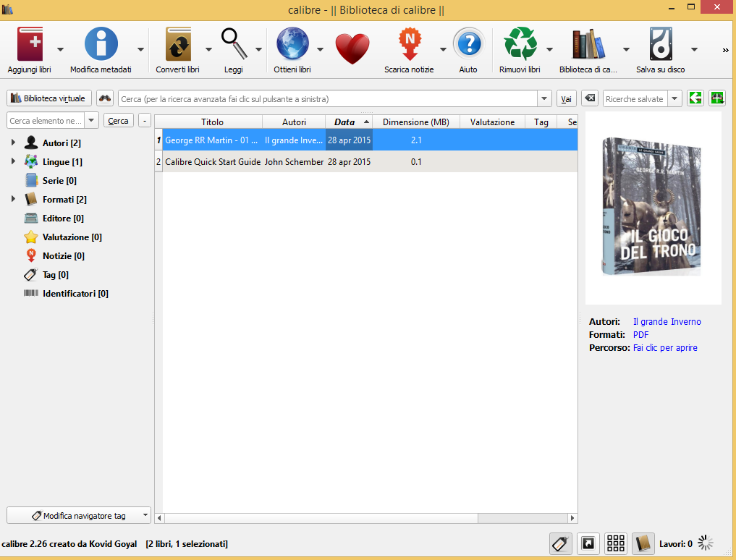
Task: Click the Salva su disco drive icon
Action: tap(661, 43)
